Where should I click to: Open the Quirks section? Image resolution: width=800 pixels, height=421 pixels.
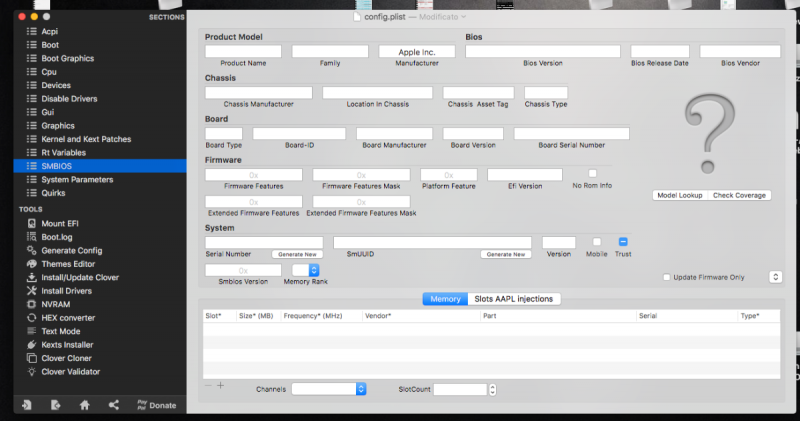pos(53,193)
